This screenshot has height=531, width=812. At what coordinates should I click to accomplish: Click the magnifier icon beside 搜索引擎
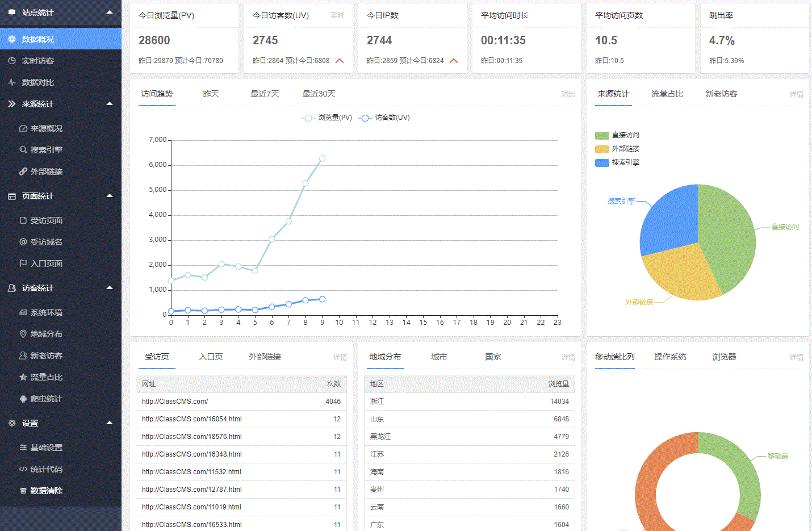point(23,150)
